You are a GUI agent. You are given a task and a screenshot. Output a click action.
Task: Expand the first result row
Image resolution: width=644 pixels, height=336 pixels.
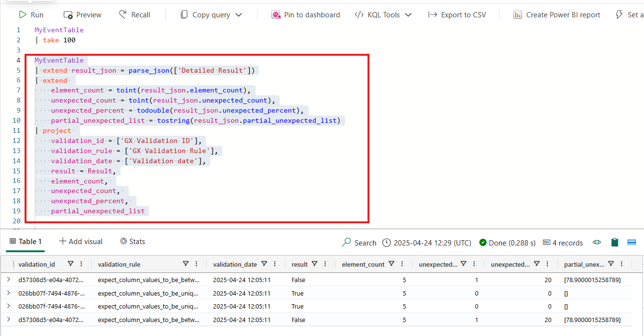click(9, 280)
